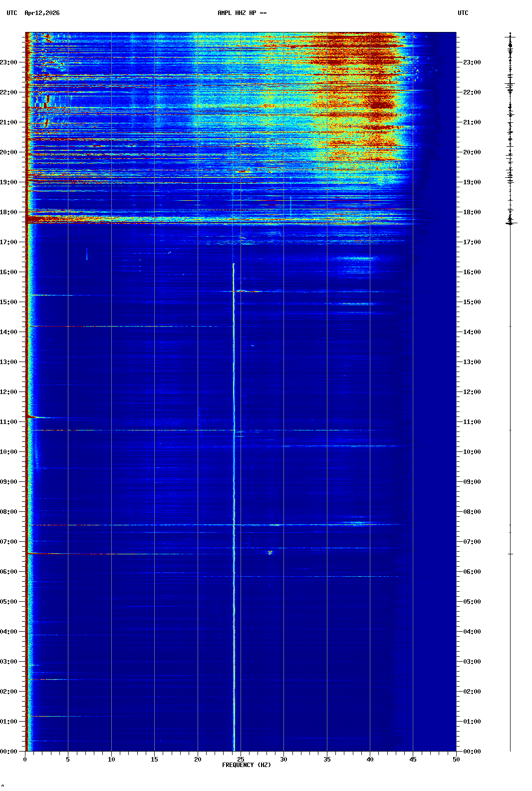Screen dimensions: 532x791
Task: Click the 40 frequency axis tick label
Action: pos(370,760)
